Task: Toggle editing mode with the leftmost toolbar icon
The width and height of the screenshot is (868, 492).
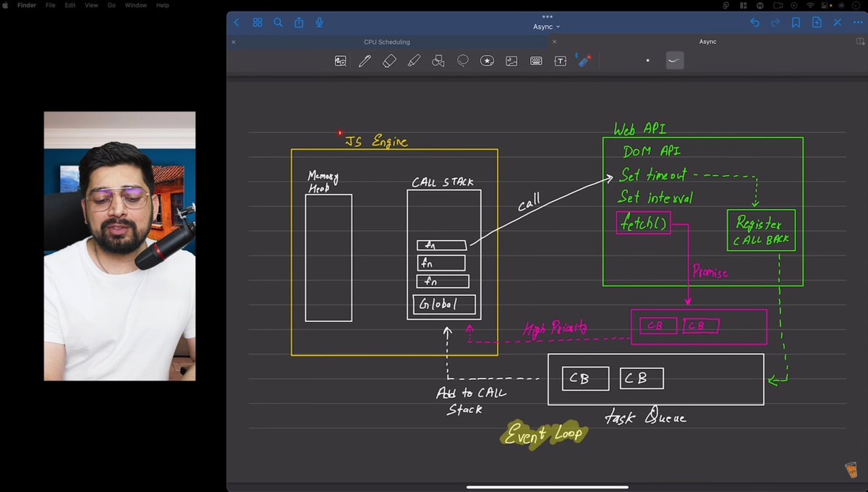Action: pyautogui.click(x=340, y=61)
